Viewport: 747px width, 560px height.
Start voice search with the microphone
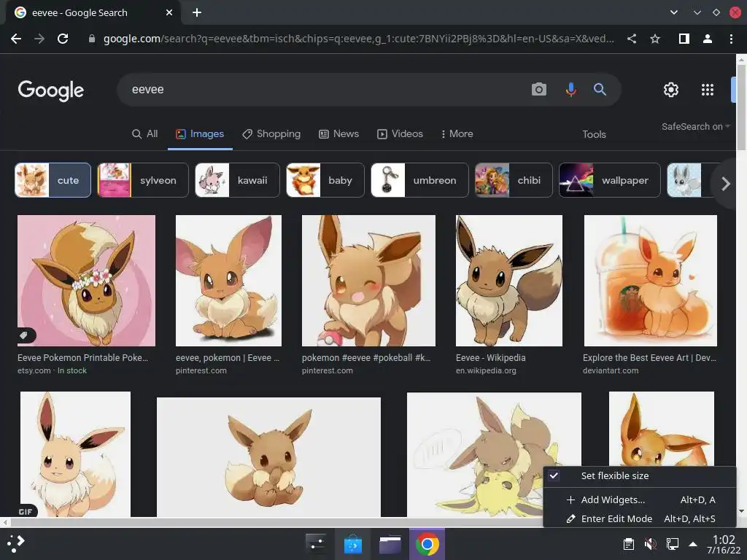pyautogui.click(x=570, y=89)
